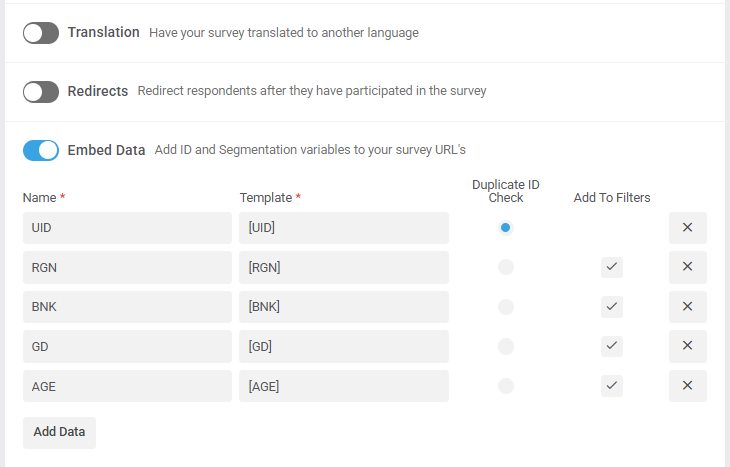Enable the Translation toggle
Image resolution: width=730 pixels, height=467 pixels.
click(41, 33)
